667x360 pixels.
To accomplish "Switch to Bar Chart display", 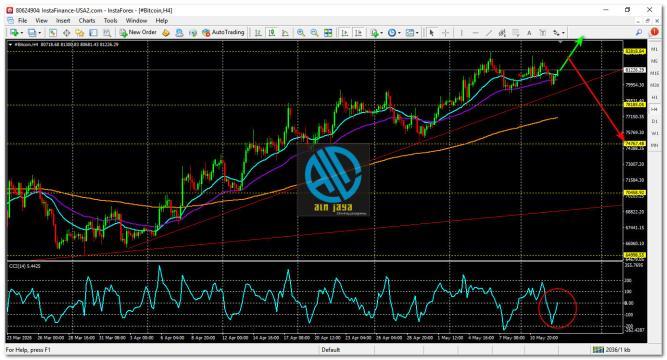I will pyautogui.click(x=258, y=32).
